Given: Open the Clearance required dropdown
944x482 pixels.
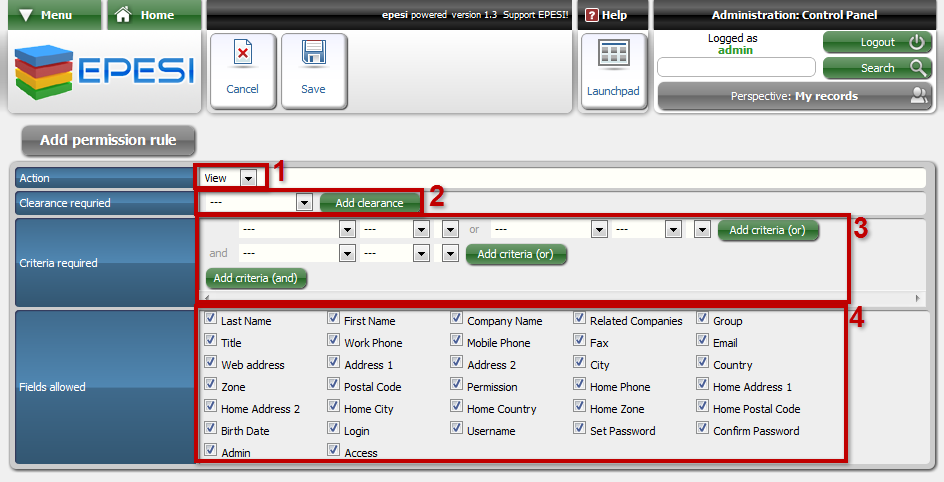Looking at the screenshot, I should 259,203.
